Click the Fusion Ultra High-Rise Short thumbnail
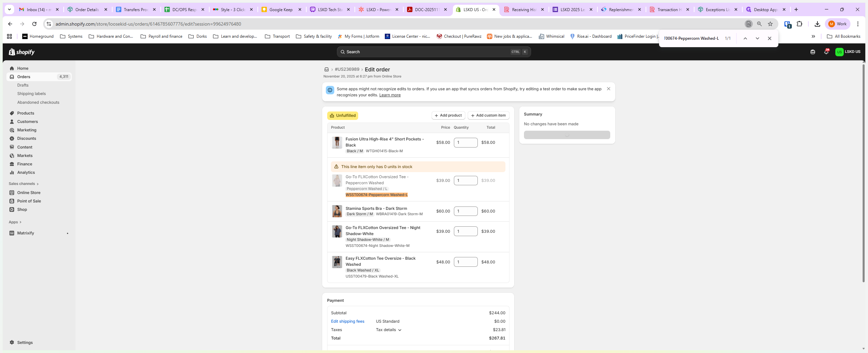The image size is (868, 353). click(x=337, y=142)
